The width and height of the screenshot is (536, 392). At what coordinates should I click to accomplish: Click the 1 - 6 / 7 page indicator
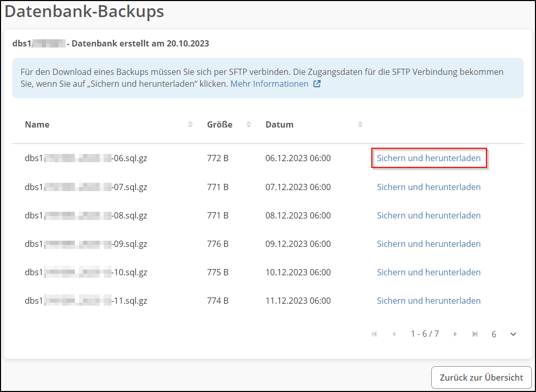click(x=424, y=334)
